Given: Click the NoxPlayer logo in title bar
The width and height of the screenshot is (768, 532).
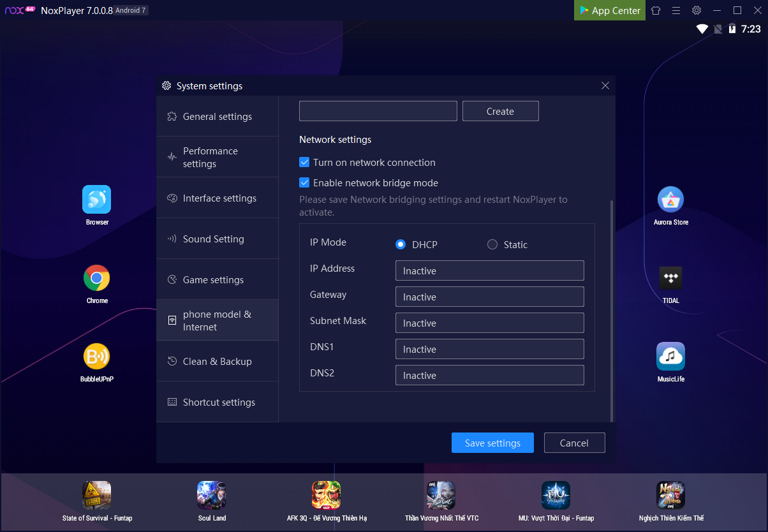Looking at the screenshot, I should (x=20, y=10).
